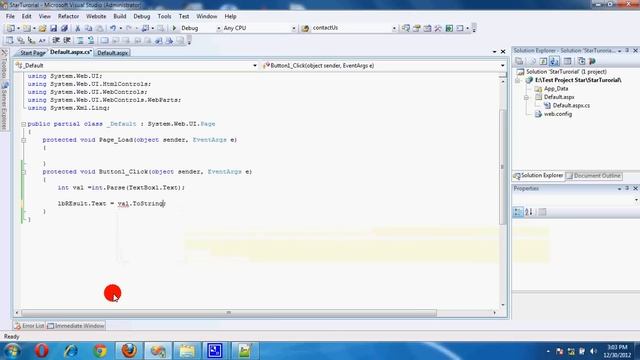Start debugging with the green play icon

174,28
